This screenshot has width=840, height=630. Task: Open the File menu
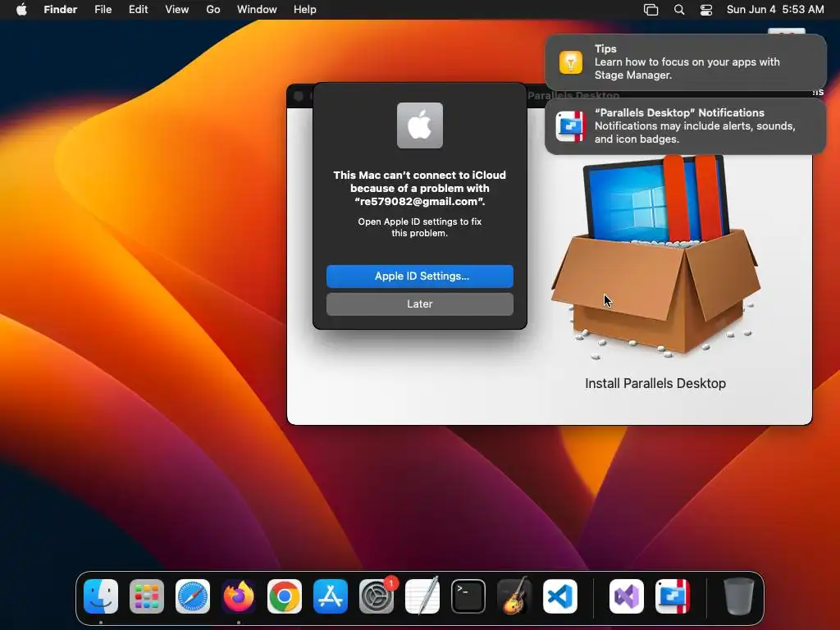coord(103,10)
